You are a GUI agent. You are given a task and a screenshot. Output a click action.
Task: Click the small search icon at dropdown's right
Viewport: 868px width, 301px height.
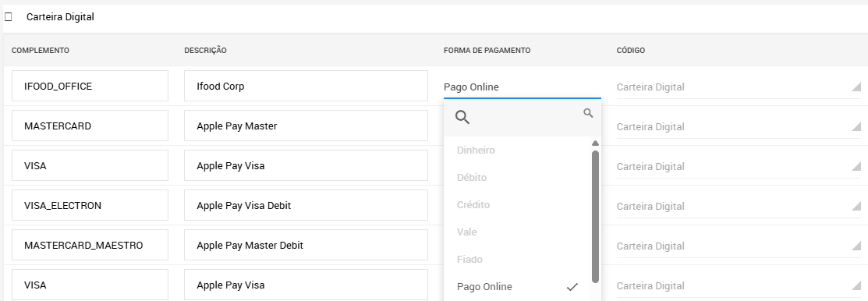click(x=588, y=113)
